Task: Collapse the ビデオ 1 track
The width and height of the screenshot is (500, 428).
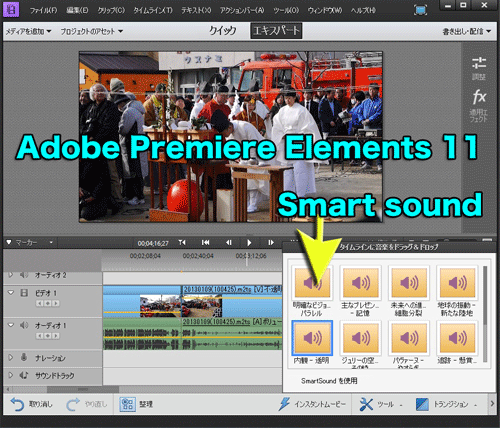Action: click(x=11, y=293)
